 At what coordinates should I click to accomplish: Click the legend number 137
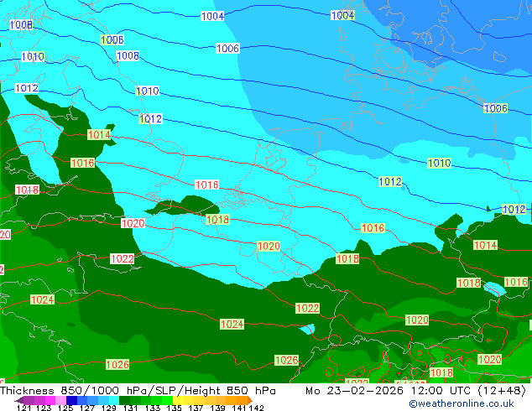point(196,408)
